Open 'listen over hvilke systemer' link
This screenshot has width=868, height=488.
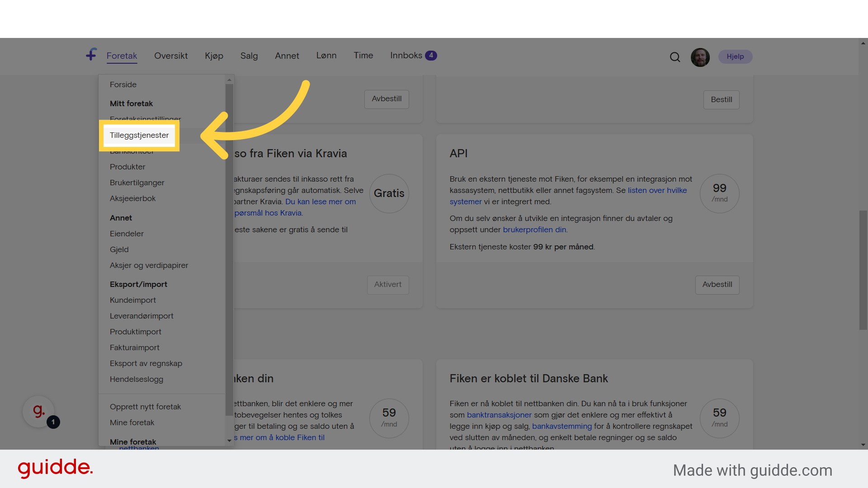pyautogui.click(x=657, y=190)
